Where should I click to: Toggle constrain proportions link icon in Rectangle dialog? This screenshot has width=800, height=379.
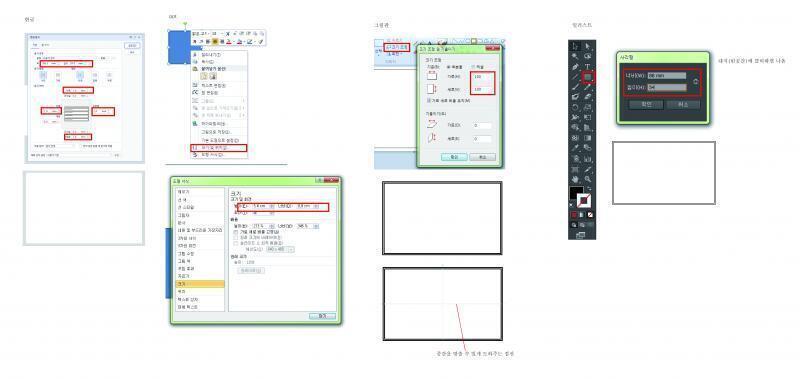695,82
